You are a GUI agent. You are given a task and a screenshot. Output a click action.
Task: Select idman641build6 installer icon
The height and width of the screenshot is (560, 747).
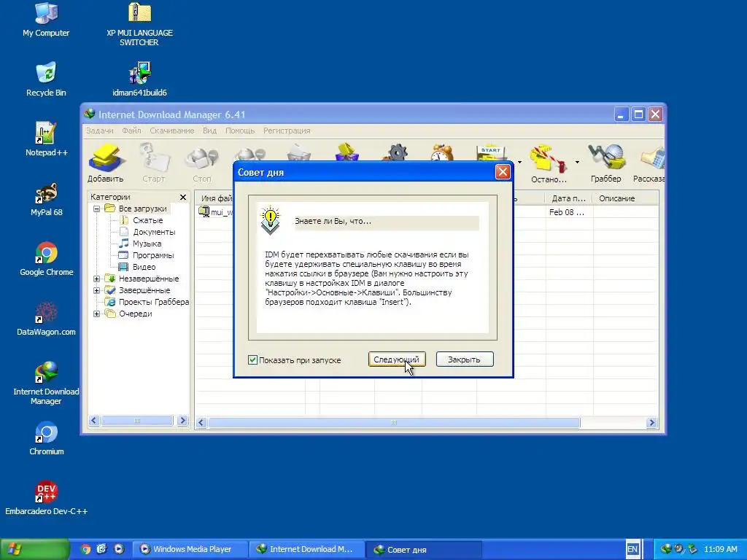(139, 79)
